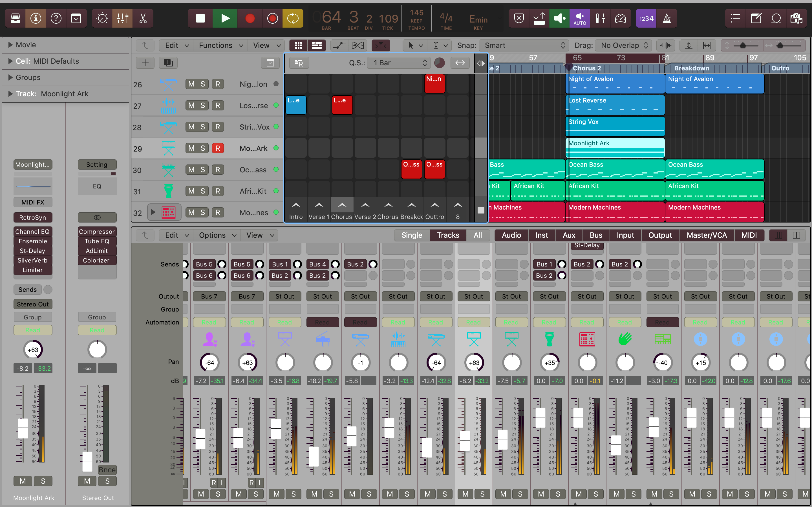The image size is (812, 507).
Task: Click the Quick Help question mark icon
Action: (56, 18)
